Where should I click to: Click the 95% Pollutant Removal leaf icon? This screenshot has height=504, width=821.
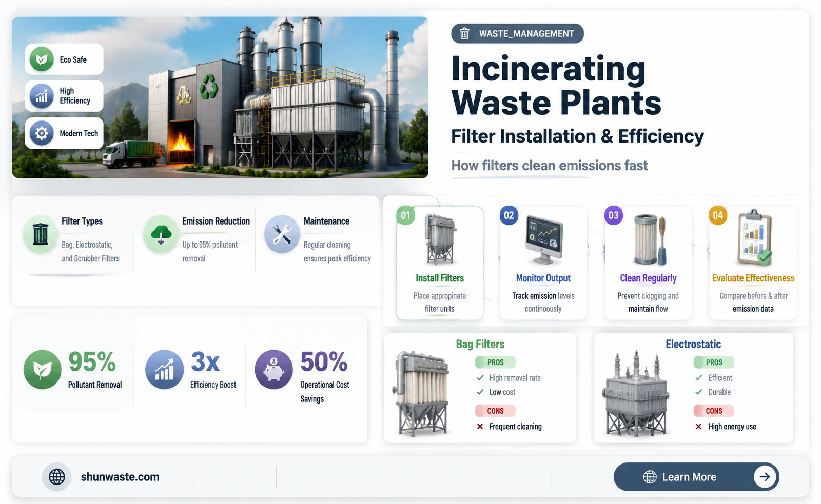coord(43,369)
